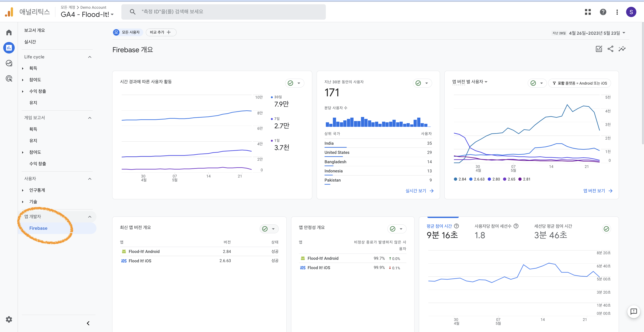Click the 2.84 legend color dot
The image size is (644, 332).
click(x=455, y=179)
